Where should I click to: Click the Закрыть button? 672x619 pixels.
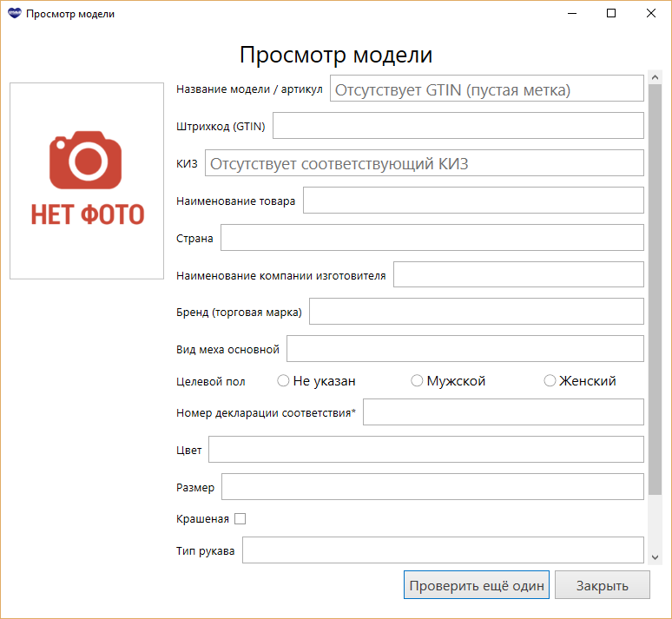(x=603, y=585)
